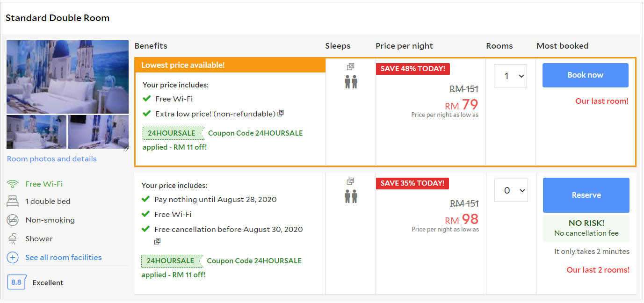
Task: Open occupancy popup icon in second offer
Action: [350, 181]
